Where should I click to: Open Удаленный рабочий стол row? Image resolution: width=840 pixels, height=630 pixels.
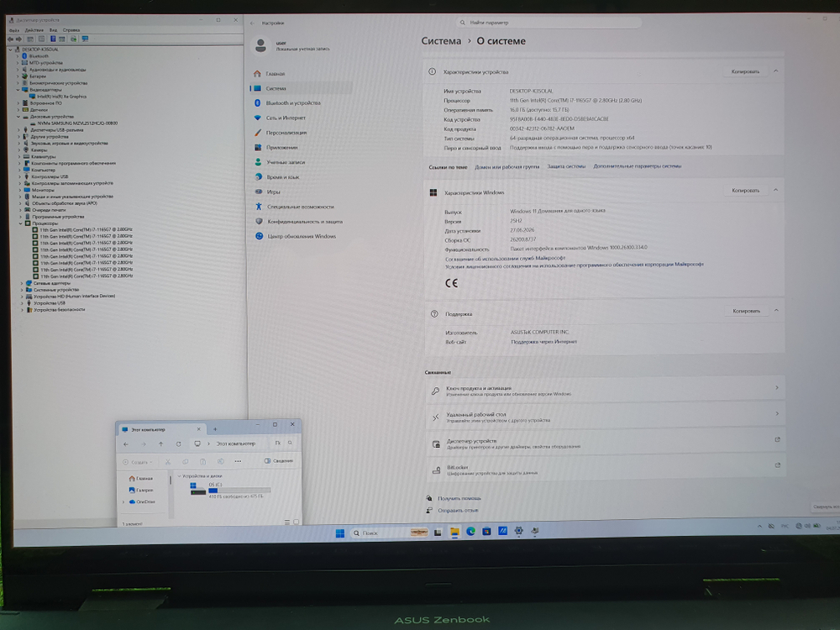tap(606, 417)
